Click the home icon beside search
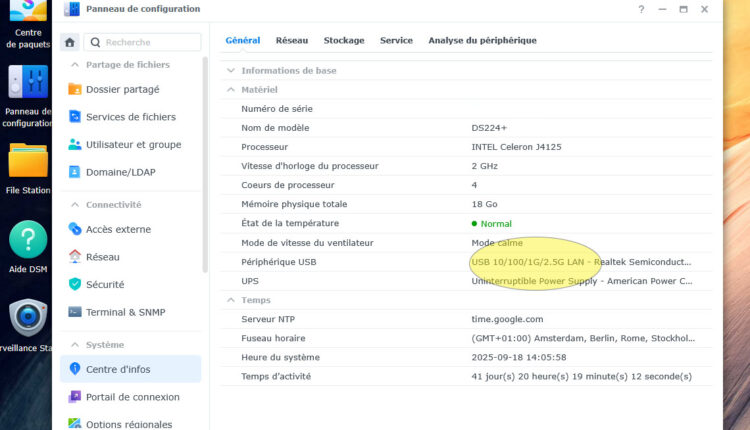The width and height of the screenshot is (750, 430). 70,43
